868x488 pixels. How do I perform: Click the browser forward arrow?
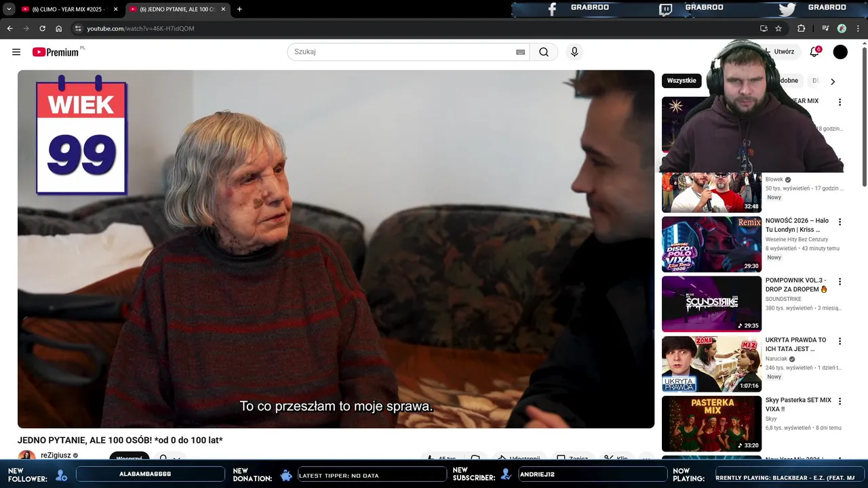point(26,28)
